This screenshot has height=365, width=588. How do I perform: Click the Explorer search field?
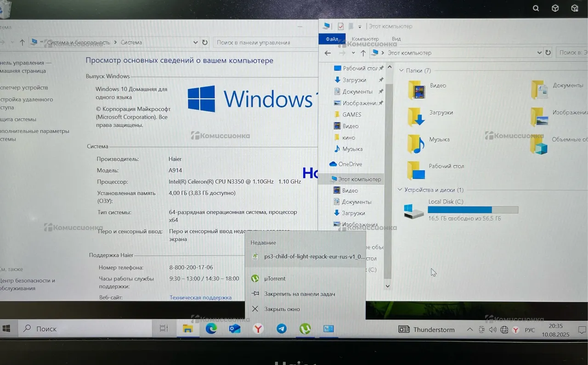[572, 53]
